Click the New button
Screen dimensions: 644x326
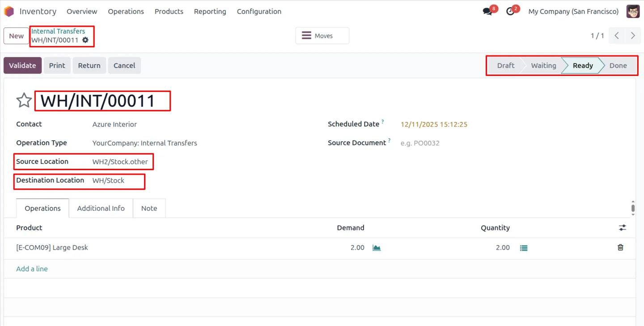click(16, 36)
